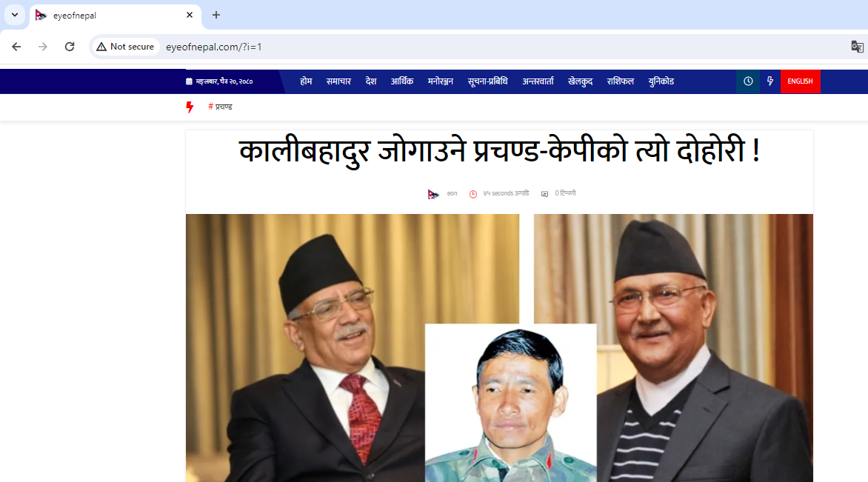Screen dimensions: 868x482
Task: Open the article's featured image
Action: coord(499,347)
